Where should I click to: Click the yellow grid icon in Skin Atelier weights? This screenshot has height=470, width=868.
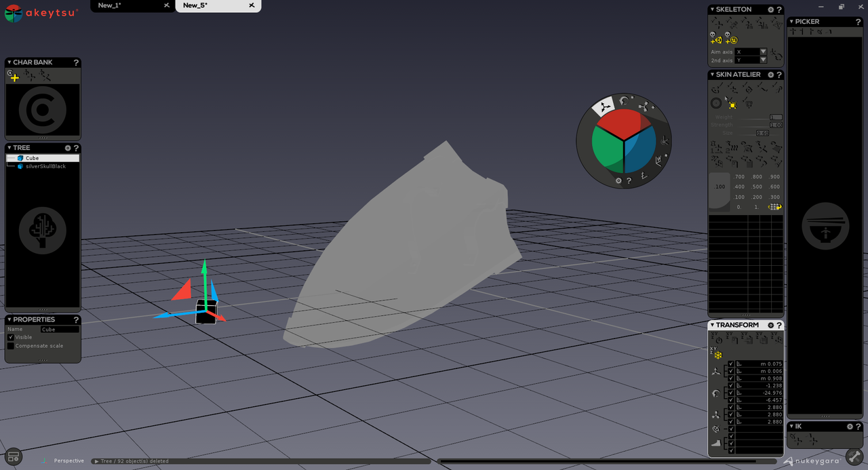pos(774,207)
